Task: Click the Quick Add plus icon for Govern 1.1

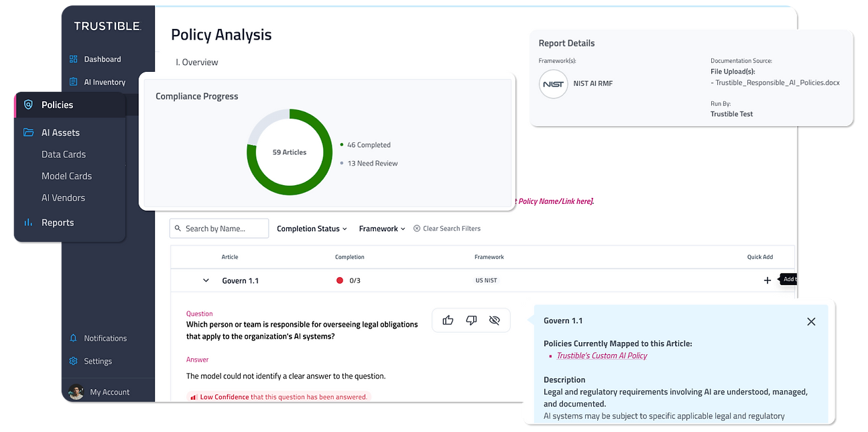Action: point(767,280)
